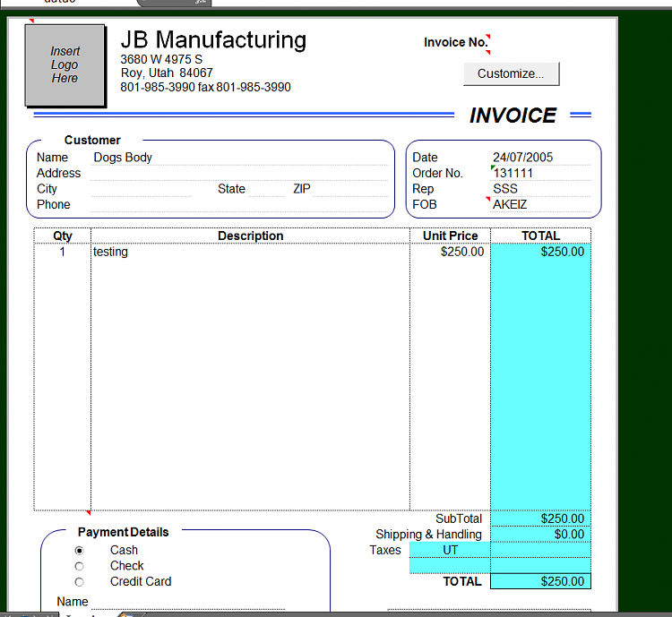Click the Rep value SSS
The image size is (672, 617).
[505, 189]
